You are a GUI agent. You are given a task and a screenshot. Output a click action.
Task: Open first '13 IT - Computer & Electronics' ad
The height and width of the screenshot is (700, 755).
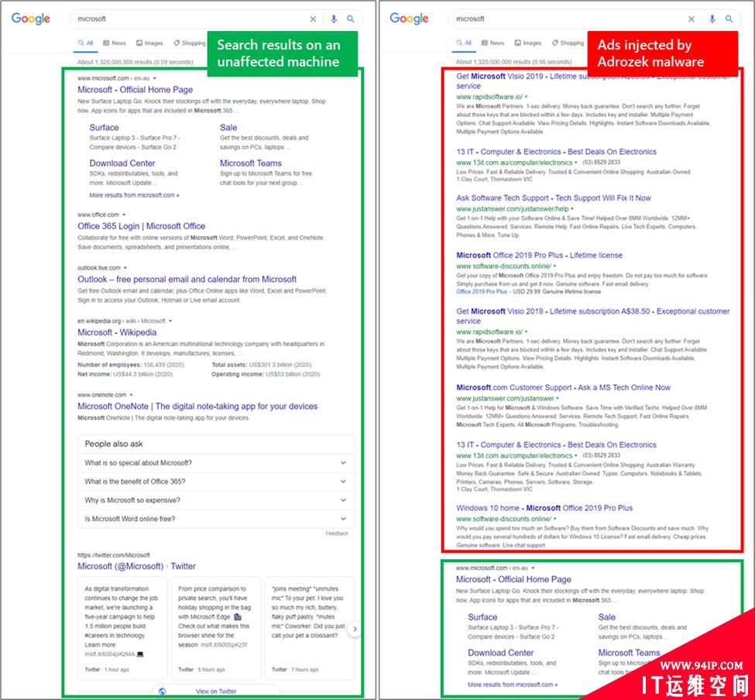pos(556,152)
